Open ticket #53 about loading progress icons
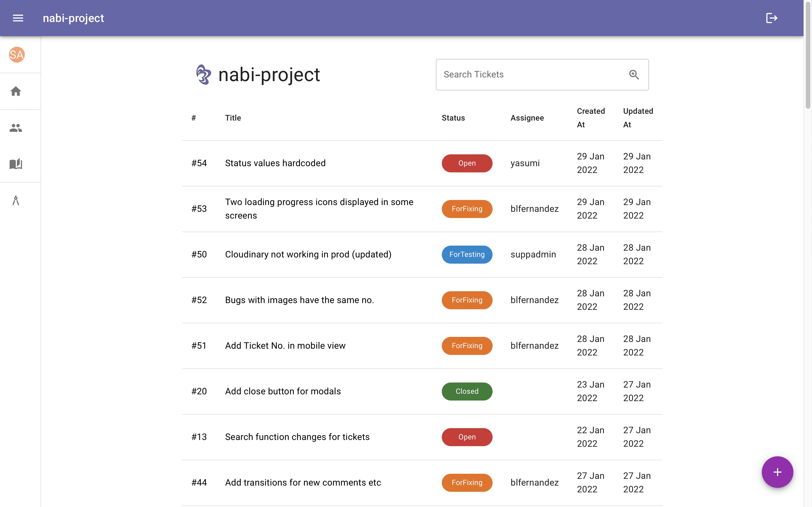The height and width of the screenshot is (507, 812). click(319, 208)
